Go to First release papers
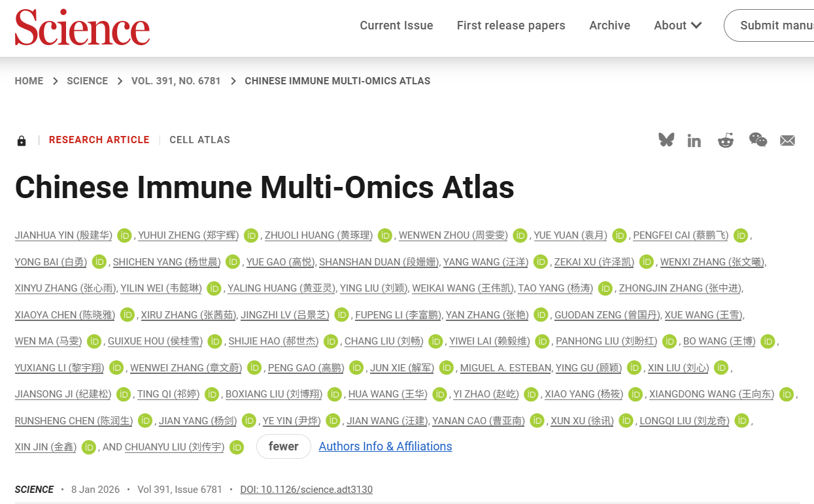The image size is (814, 504). (511, 25)
